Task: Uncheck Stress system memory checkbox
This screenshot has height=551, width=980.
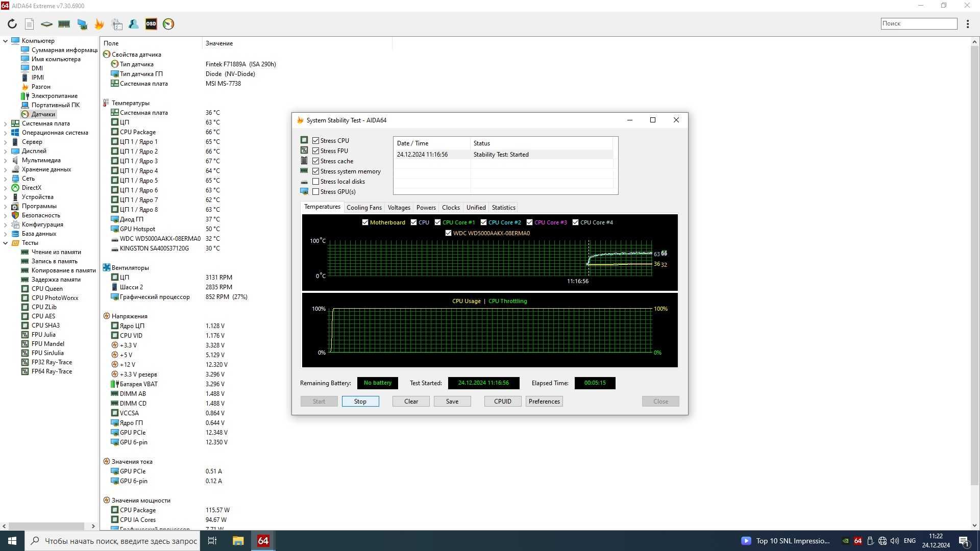Action: (x=315, y=171)
